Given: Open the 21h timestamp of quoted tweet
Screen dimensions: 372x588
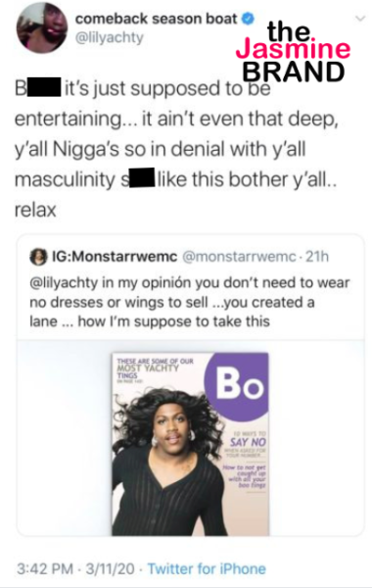Looking at the screenshot, I should (x=317, y=257).
